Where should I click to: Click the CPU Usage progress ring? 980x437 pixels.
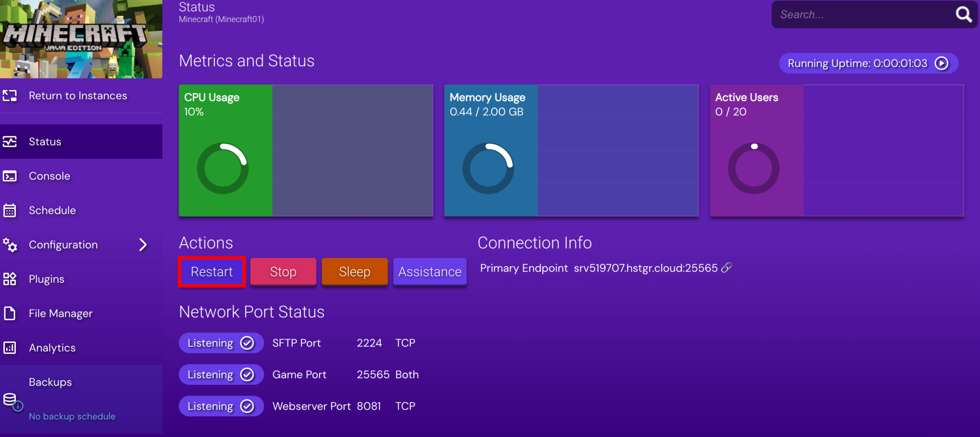(x=222, y=167)
